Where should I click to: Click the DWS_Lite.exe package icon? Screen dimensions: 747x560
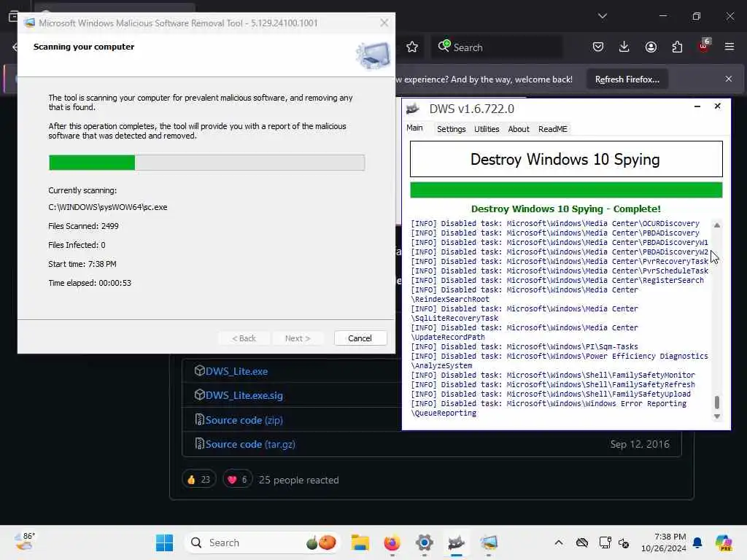pos(200,370)
